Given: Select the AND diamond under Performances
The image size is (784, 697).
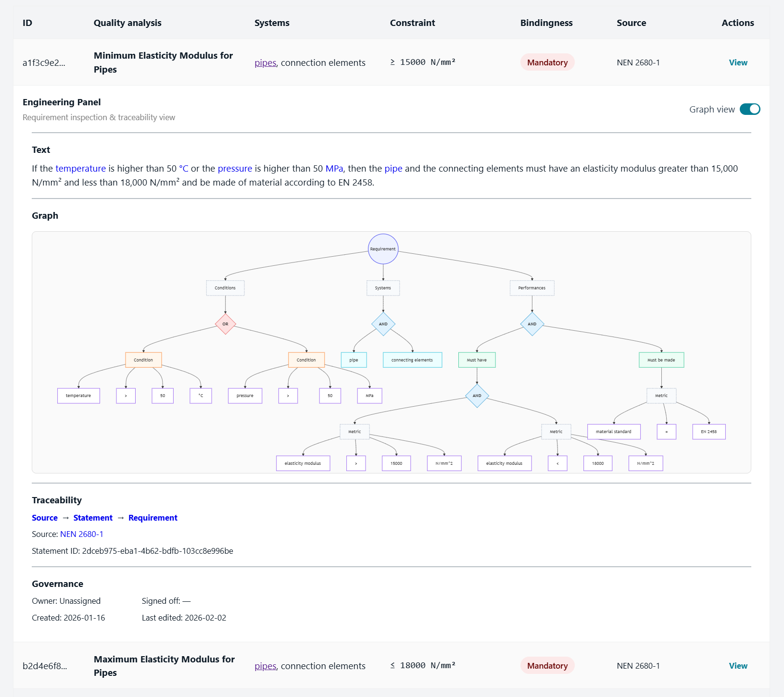Looking at the screenshot, I should (532, 324).
